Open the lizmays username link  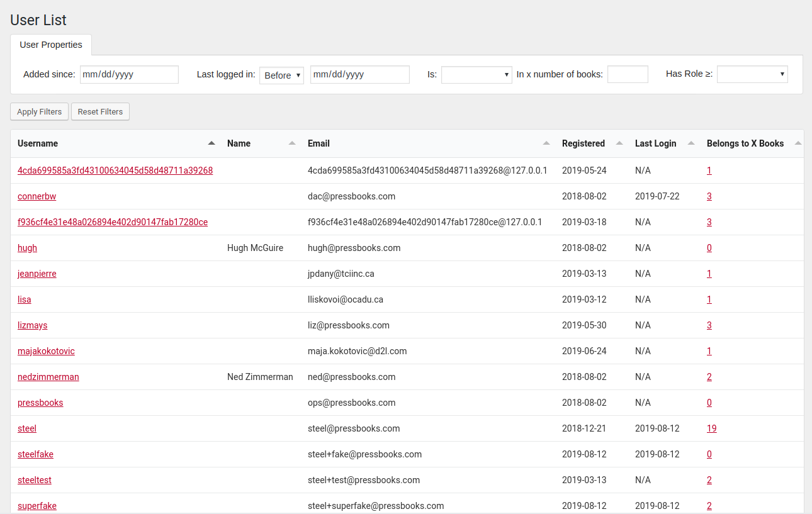click(x=33, y=325)
